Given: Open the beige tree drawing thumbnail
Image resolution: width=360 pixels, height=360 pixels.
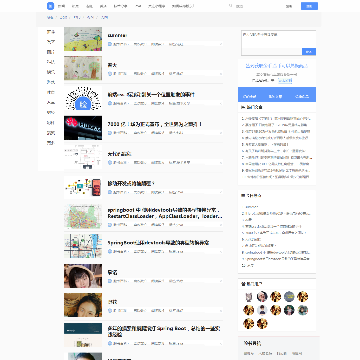Looking at the screenshot, I should coord(83,68).
